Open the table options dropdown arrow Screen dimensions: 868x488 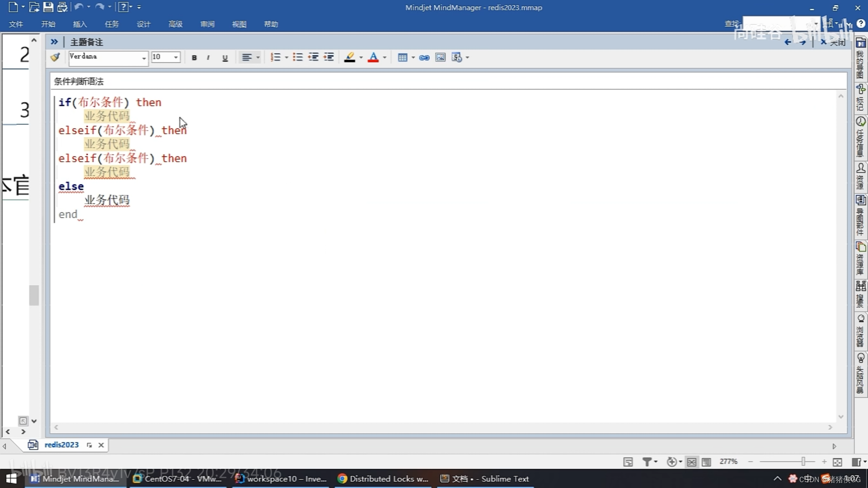coord(413,57)
